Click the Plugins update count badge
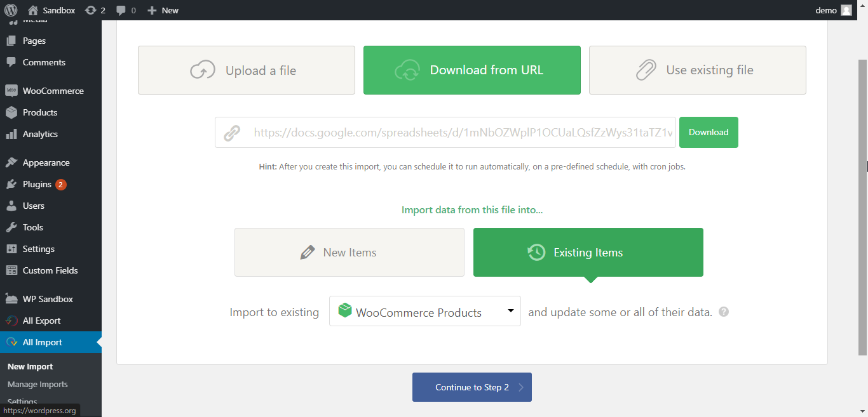This screenshot has height=417, width=868. click(x=61, y=185)
